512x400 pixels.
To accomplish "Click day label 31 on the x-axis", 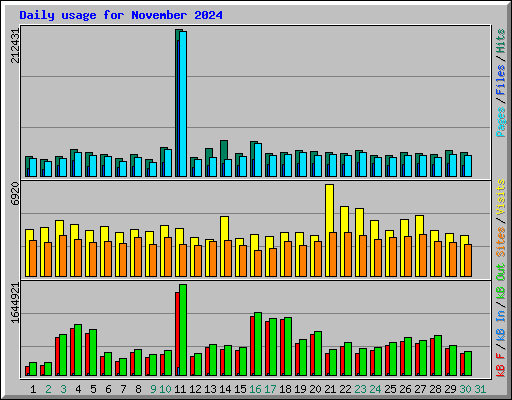I will [480, 389].
